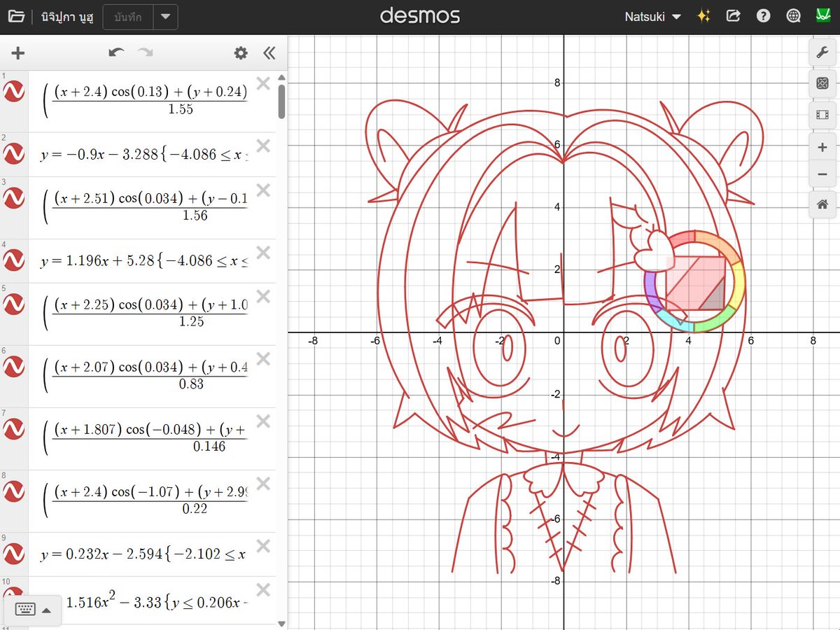Open the Natsuki account dropdown
This screenshot has width=840, height=630.
click(651, 15)
